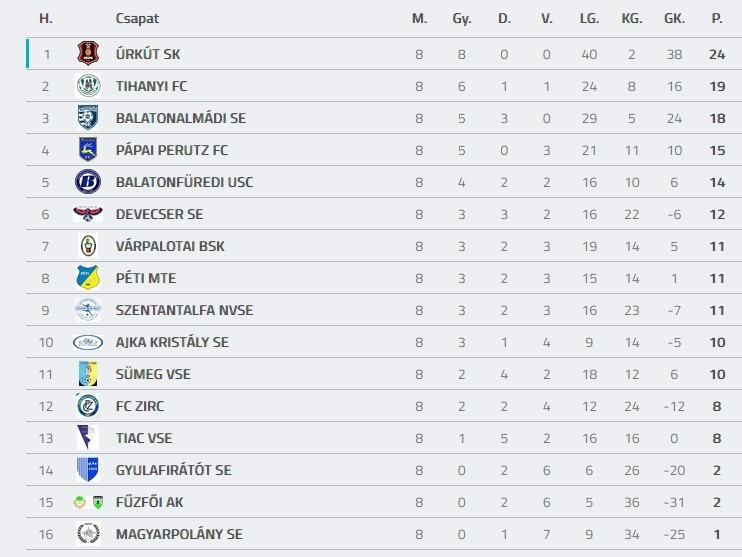Viewport: 742px width, 557px height.
Task: Click the Úrkút SK club crest
Action: 88,54
